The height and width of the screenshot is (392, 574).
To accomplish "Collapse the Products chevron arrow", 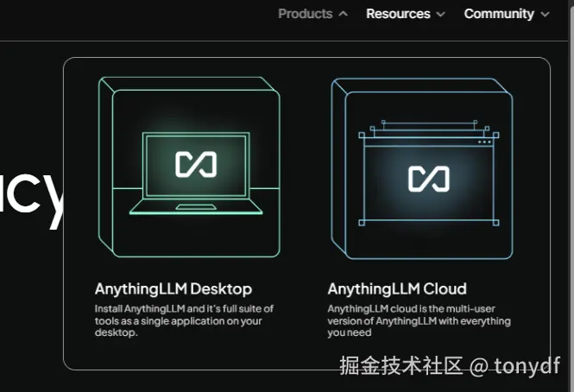I will [343, 14].
